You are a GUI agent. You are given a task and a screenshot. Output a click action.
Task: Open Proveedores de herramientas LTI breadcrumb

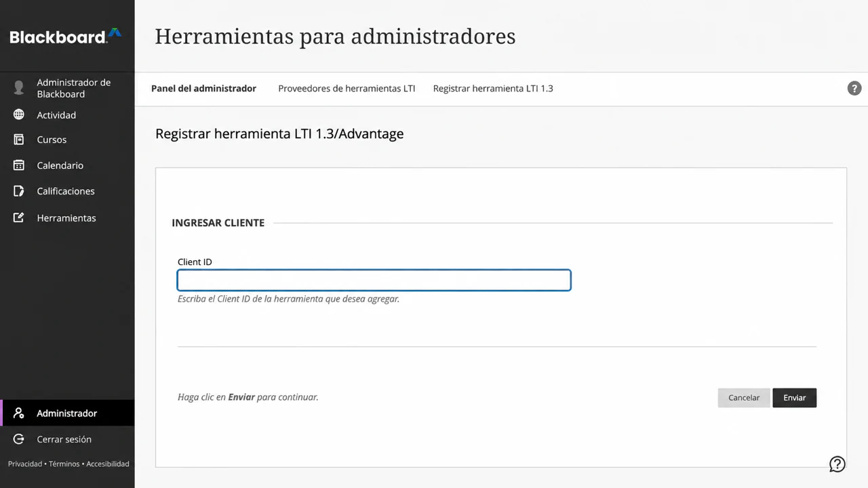pos(347,88)
